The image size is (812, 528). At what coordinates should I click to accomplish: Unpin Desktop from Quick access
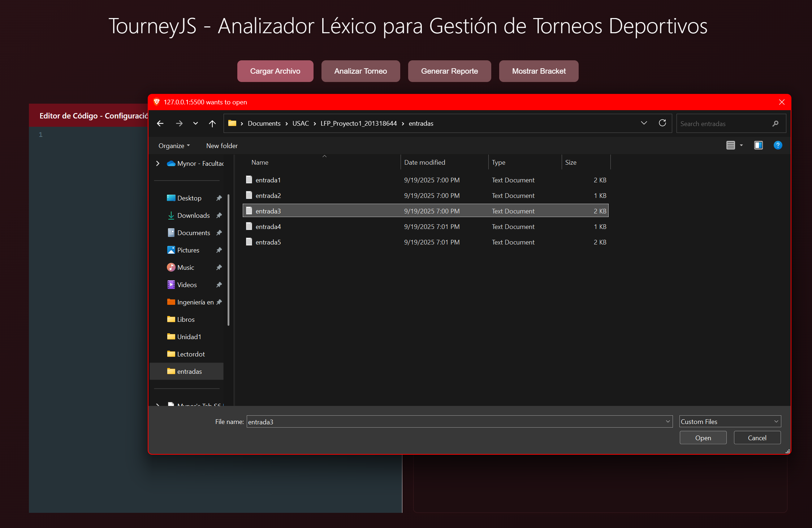(x=220, y=198)
